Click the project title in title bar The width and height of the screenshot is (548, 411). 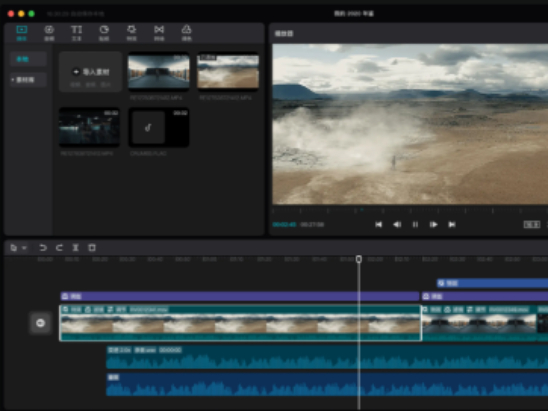click(x=354, y=14)
